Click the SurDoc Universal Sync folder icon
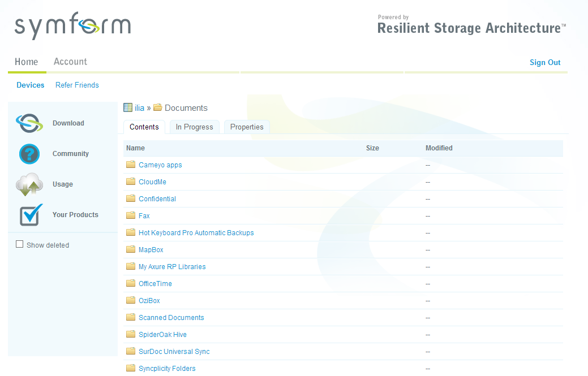The height and width of the screenshot is (376, 588). pos(131,351)
